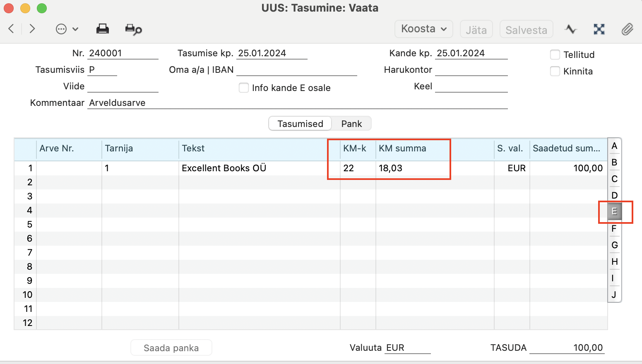Select the Tasumised tab
Viewport: 642px width, 364px height.
(x=300, y=124)
